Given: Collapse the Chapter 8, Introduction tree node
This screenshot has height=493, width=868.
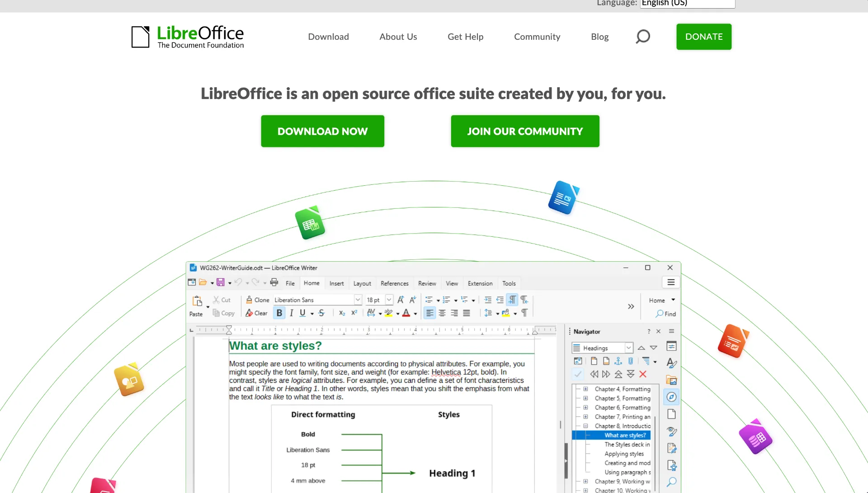Looking at the screenshot, I should tap(585, 426).
